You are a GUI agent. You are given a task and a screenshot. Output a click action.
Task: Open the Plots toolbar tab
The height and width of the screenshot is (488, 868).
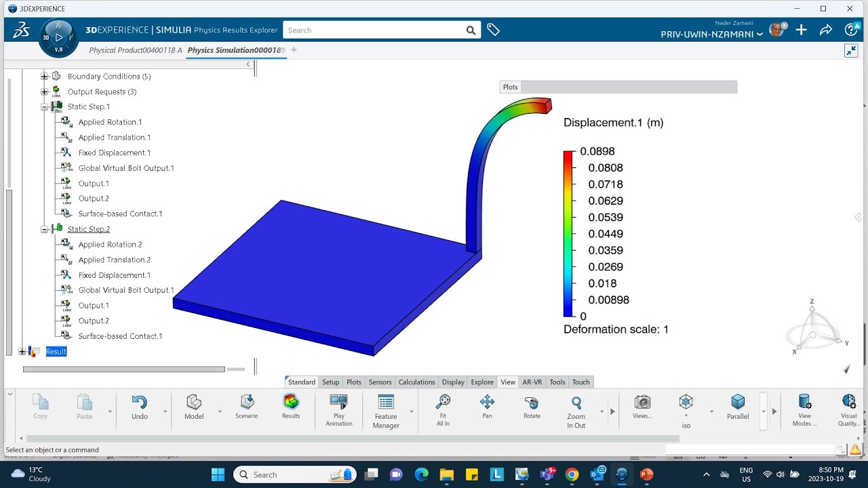coord(354,382)
